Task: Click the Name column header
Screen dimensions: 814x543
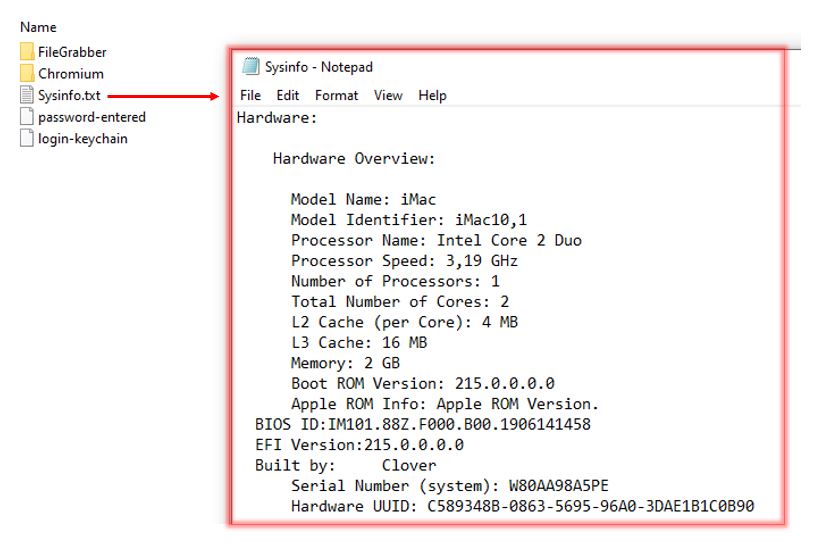Action: pos(38,27)
